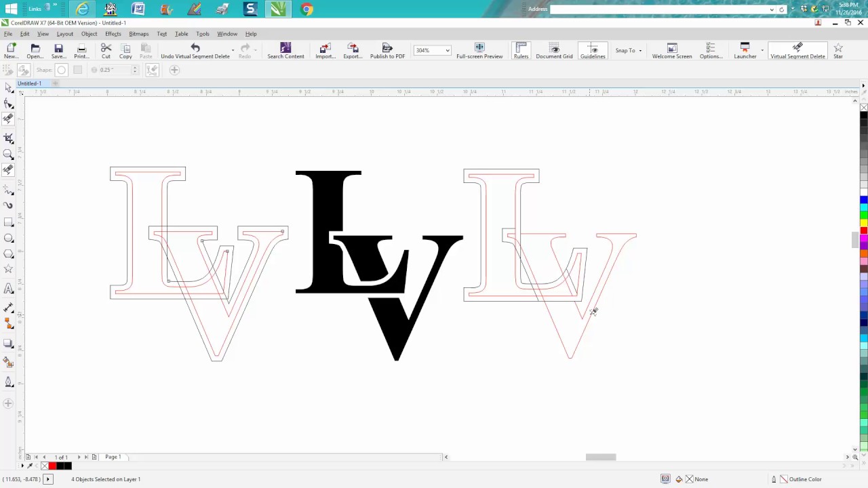868x488 pixels.
Task: Select round nib Shape option
Action: click(62, 70)
